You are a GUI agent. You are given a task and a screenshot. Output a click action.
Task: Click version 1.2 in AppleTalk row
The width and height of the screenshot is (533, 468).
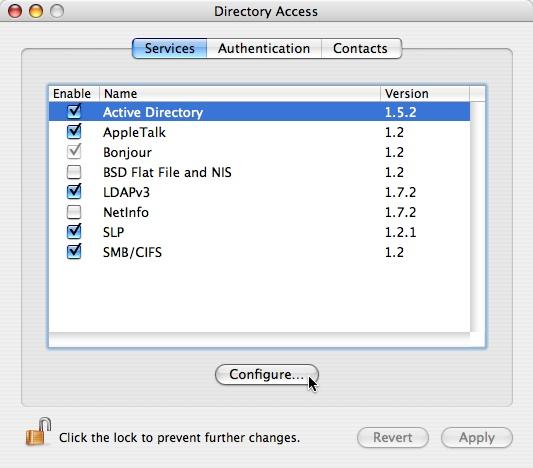tap(394, 132)
